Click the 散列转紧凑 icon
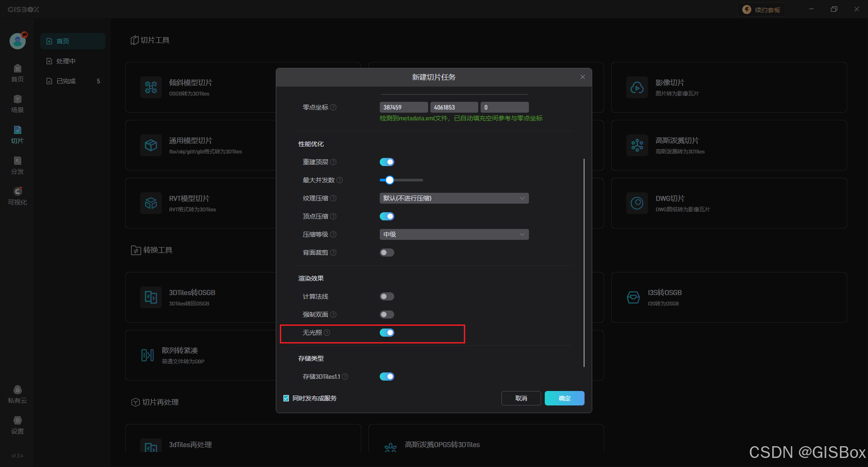The image size is (868, 467). pos(147,355)
